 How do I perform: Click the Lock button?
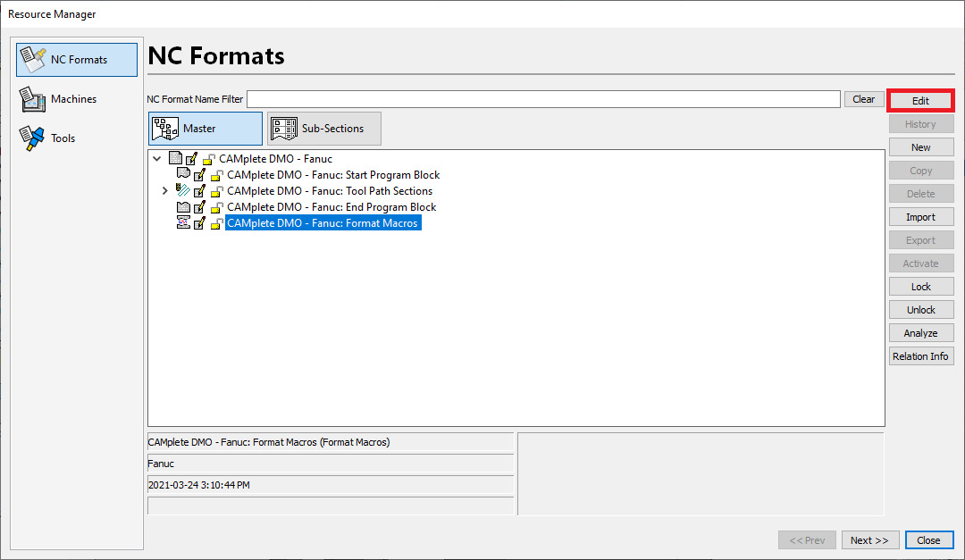[921, 287]
